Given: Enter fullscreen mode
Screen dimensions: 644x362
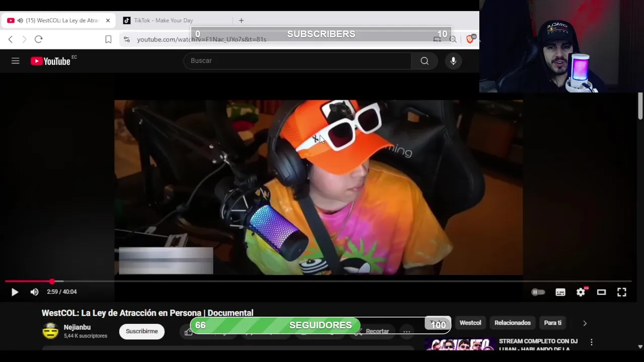Looking at the screenshot, I should click(622, 292).
